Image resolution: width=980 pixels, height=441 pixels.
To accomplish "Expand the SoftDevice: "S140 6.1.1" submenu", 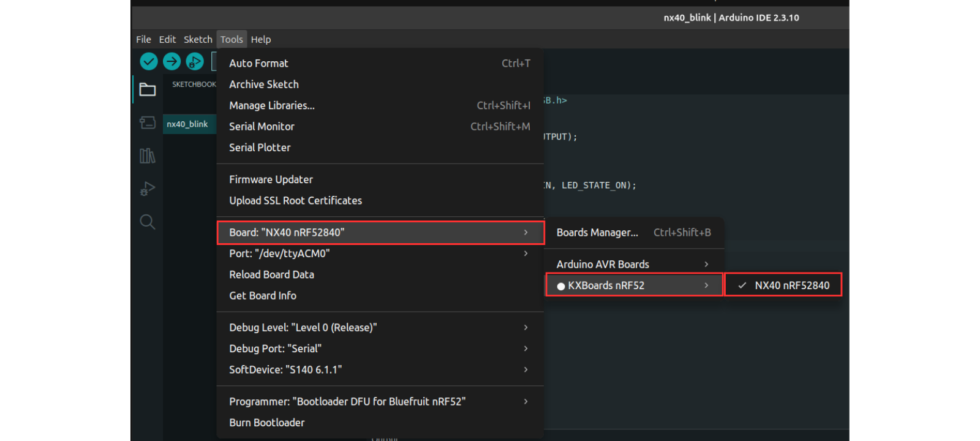I will [x=380, y=370].
